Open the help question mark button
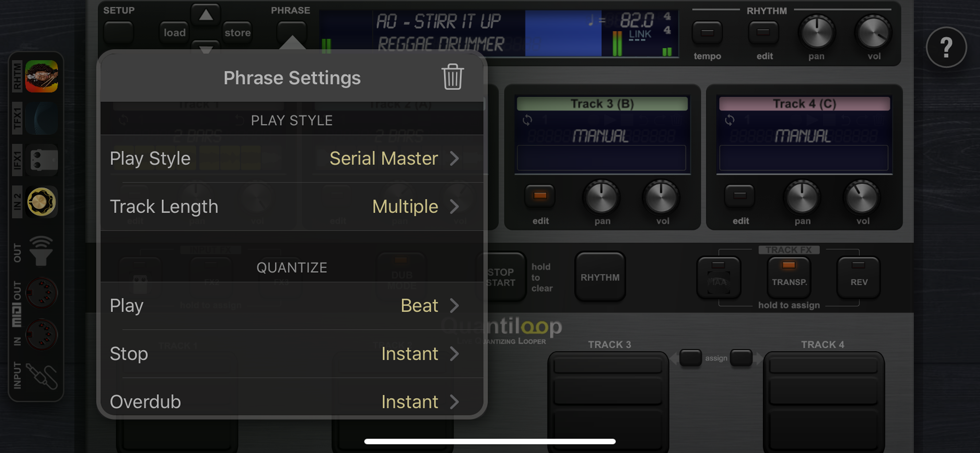 tap(946, 47)
